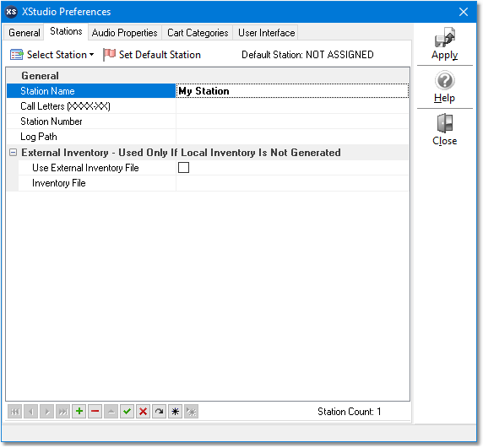The width and height of the screenshot is (483, 448).
Task: Add a station with green plus
Action: (79, 412)
